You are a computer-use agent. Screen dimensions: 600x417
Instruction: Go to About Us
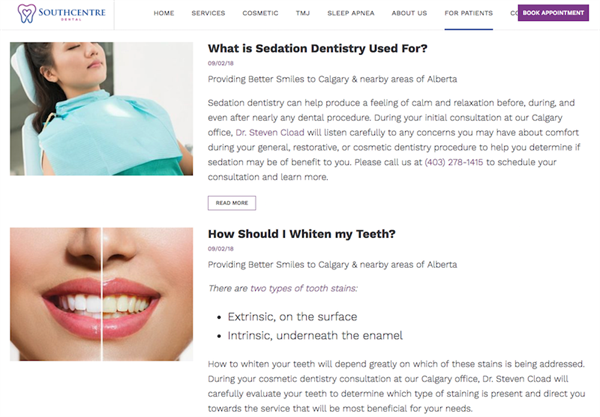tap(409, 13)
